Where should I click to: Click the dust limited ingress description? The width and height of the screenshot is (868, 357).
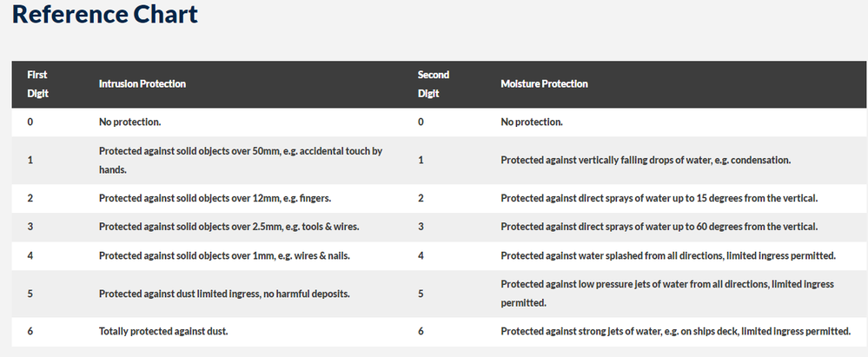224,294
